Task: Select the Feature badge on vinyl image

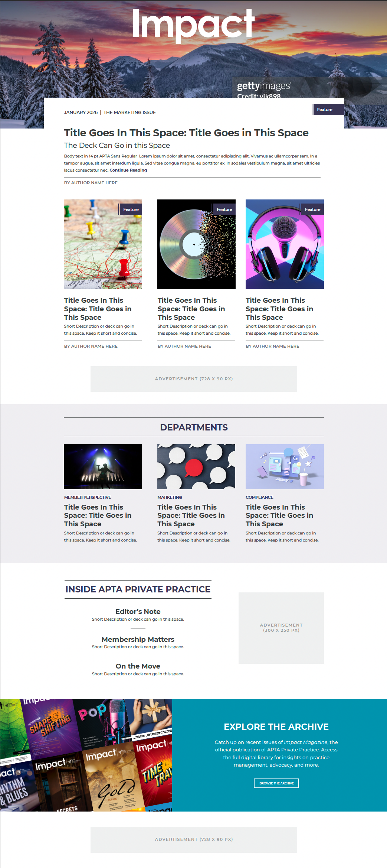Action: tap(224, 209)
